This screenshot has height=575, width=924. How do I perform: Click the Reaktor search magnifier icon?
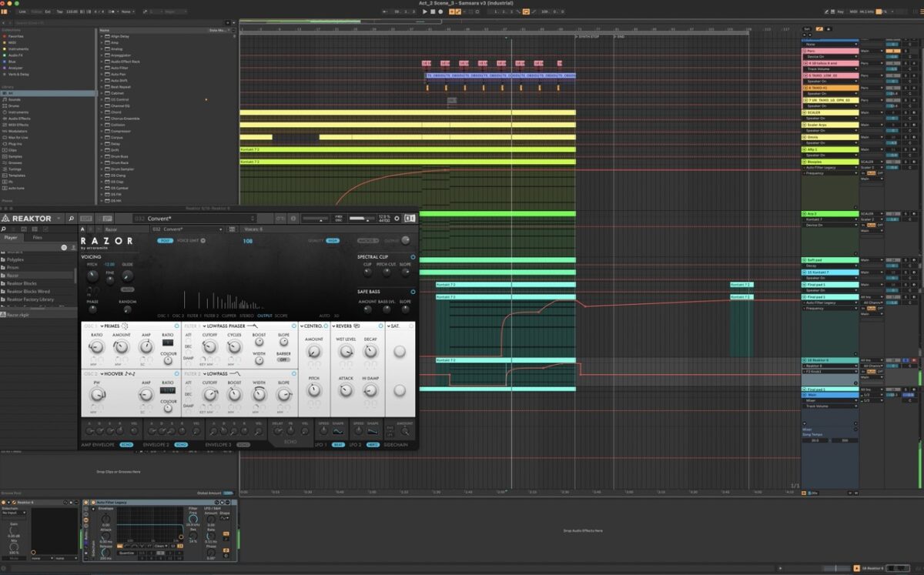pyautogui.click(x=71, y=219)
